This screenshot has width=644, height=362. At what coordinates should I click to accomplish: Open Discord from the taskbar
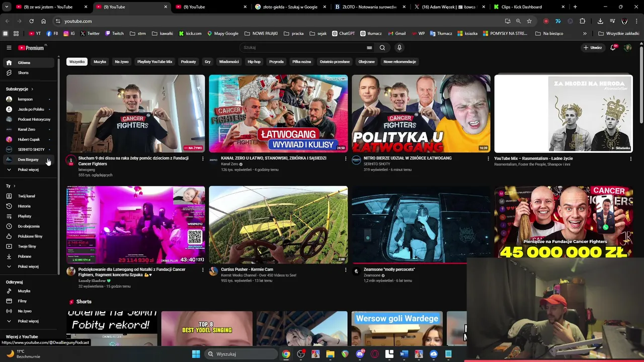(x=360, y=354)
